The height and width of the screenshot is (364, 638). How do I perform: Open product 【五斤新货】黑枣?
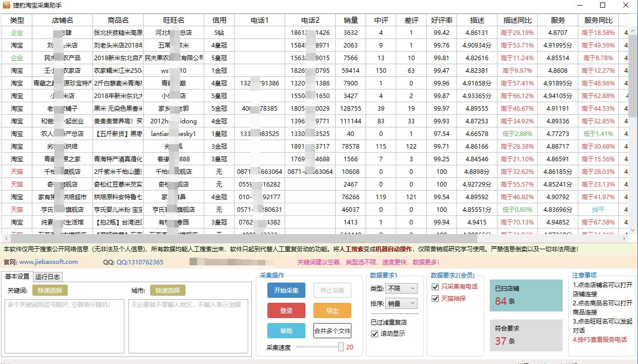point(118,133)
